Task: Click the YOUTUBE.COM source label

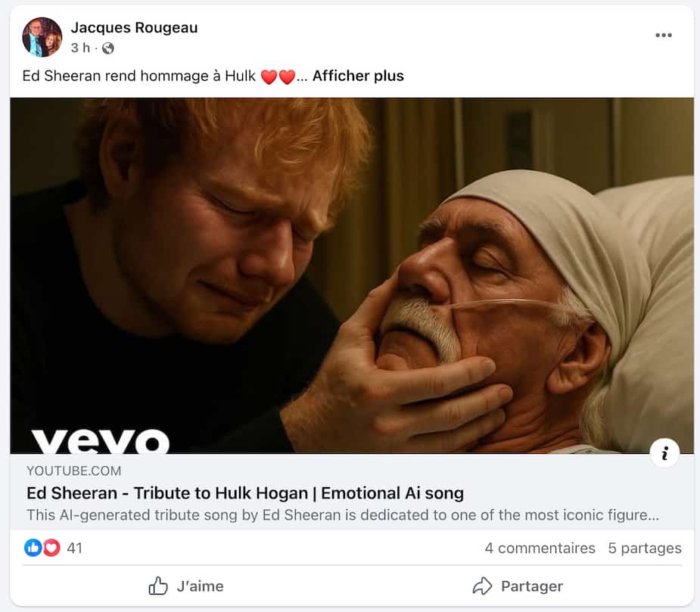Action: coord(73,471)
